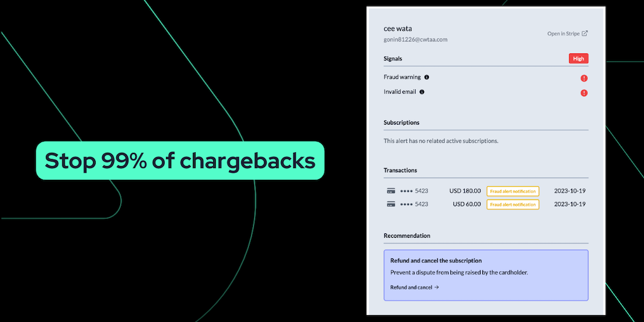Click the USD 180.00 transaction amount
The height and width of the screenshot is (322, 644).
click(x=465, y=191)
